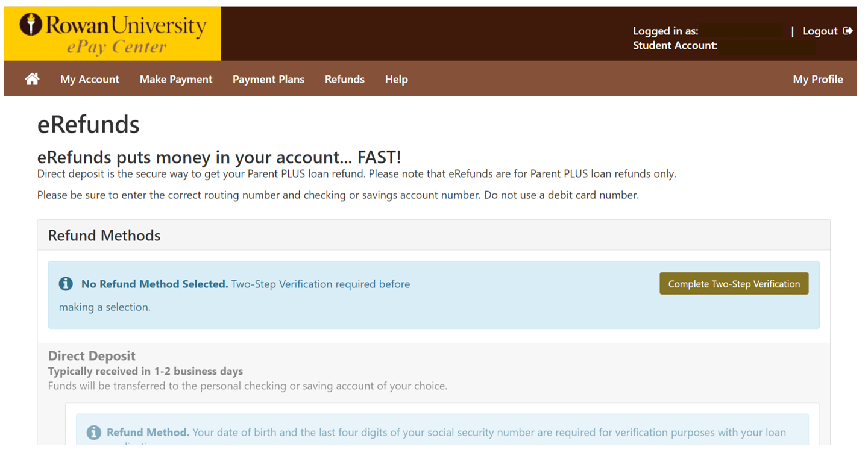
Task: Open the My Account menu
Action: point(90,79)
